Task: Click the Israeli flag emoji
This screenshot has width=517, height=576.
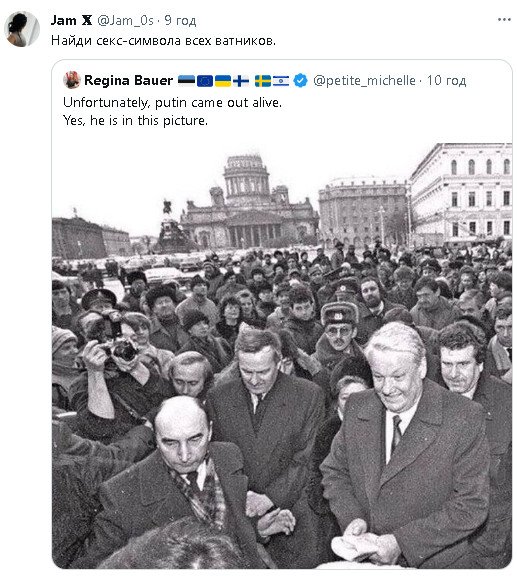Action: coord(281,80)
